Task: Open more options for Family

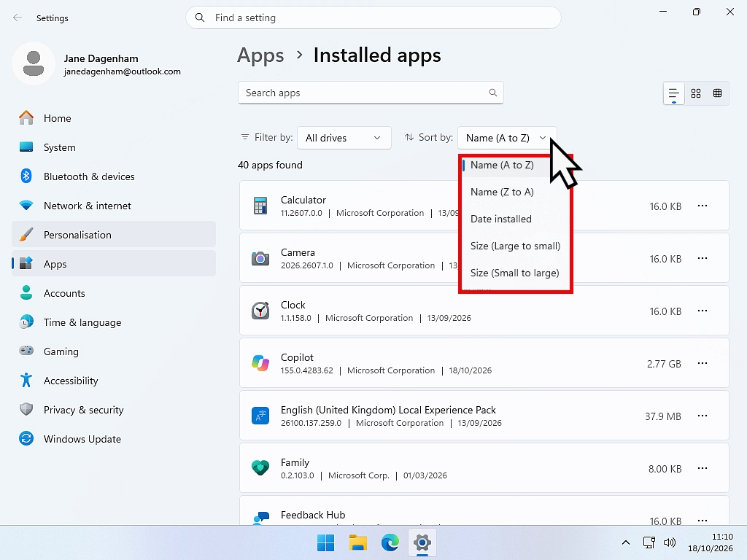Action: pyautogui.click(x=703, y=468)
